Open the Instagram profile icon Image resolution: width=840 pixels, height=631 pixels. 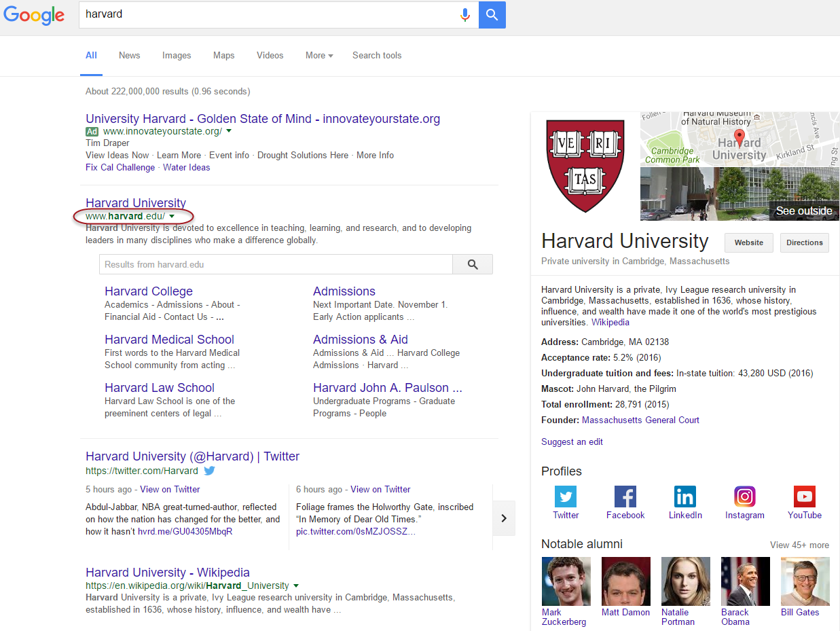pyautogui.click(x=744, y=497)
